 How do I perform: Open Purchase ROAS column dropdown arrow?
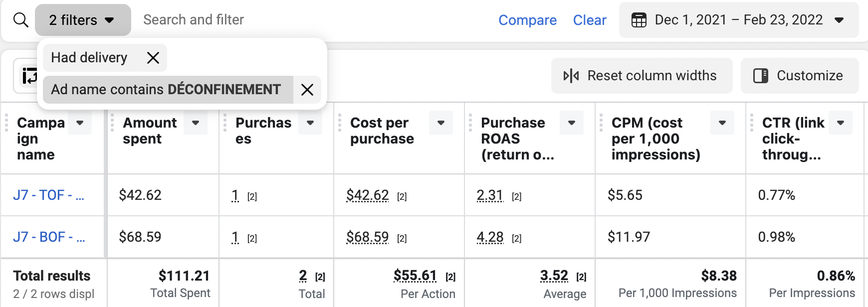point(572,123)
